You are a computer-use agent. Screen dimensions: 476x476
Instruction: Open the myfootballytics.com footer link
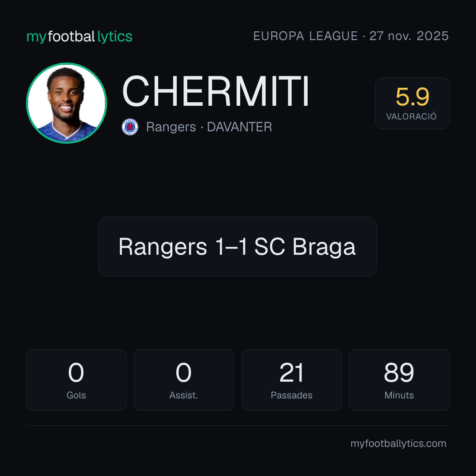tap(398, 443)
